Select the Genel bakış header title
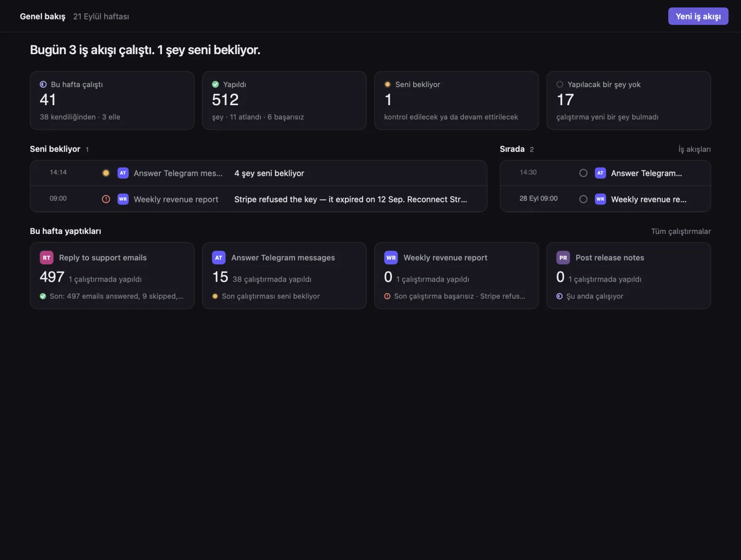The image size is (741, 560). pos(43,16)
